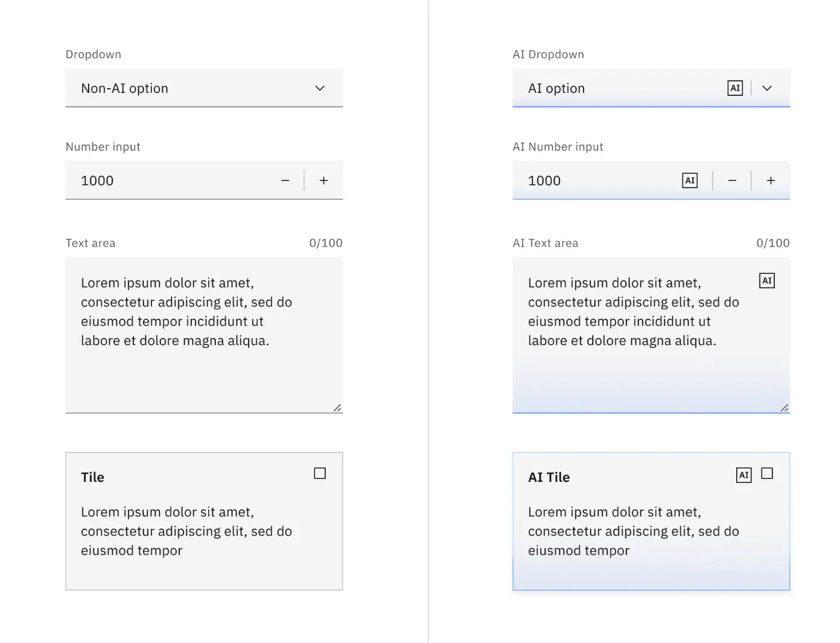Click the resize handle of the Text area

[x=337, y=408]
